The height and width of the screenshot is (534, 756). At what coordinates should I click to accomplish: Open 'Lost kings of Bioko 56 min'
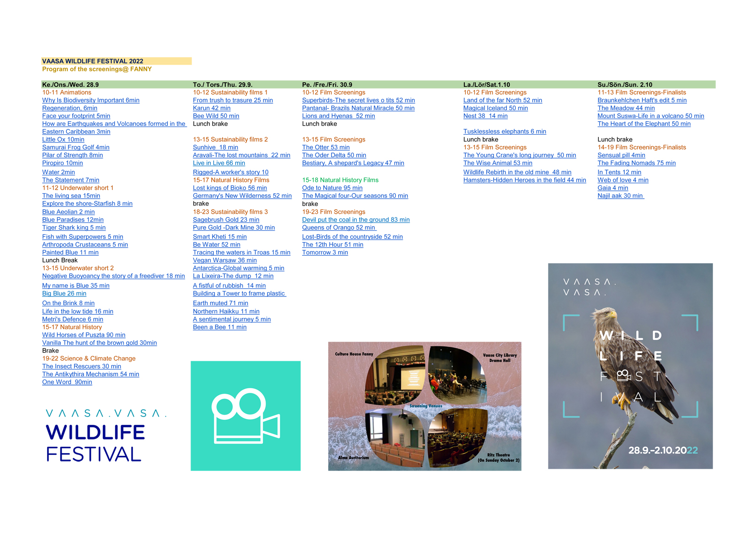pos(229,188)
